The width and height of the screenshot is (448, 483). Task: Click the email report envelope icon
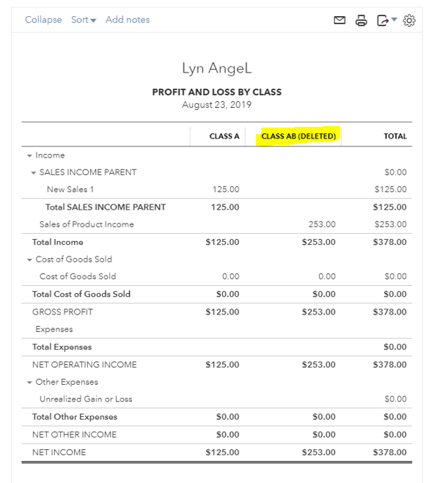click(x=339, y=21)
